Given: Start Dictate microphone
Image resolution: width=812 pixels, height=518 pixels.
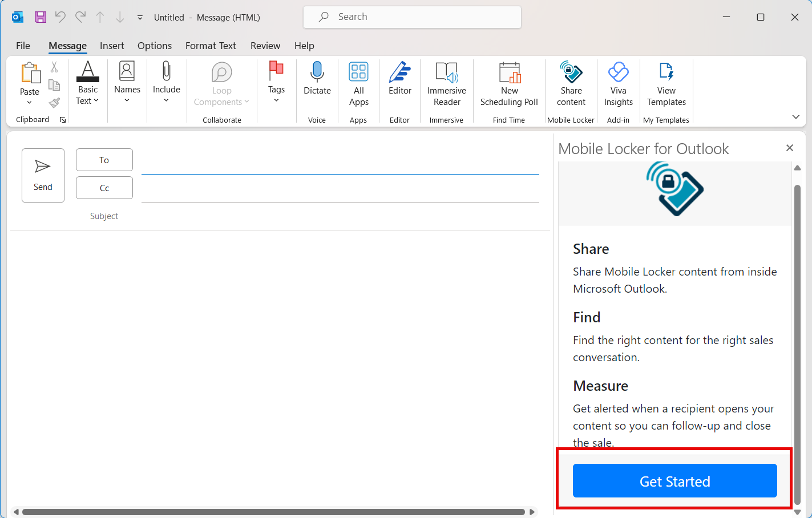Looking at the screenshot, I should (317, 79).
